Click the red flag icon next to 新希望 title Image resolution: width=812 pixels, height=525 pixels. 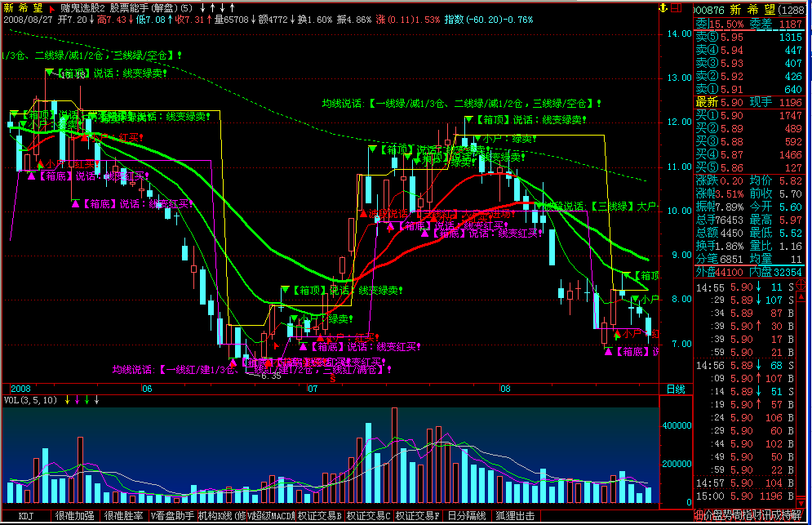(51, 9)
